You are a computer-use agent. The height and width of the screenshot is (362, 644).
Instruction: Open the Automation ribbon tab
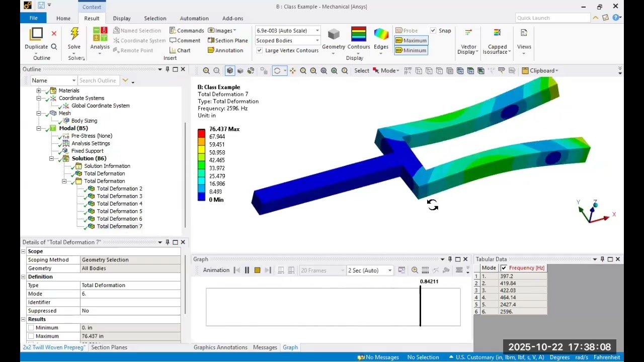tap(194, 19)
